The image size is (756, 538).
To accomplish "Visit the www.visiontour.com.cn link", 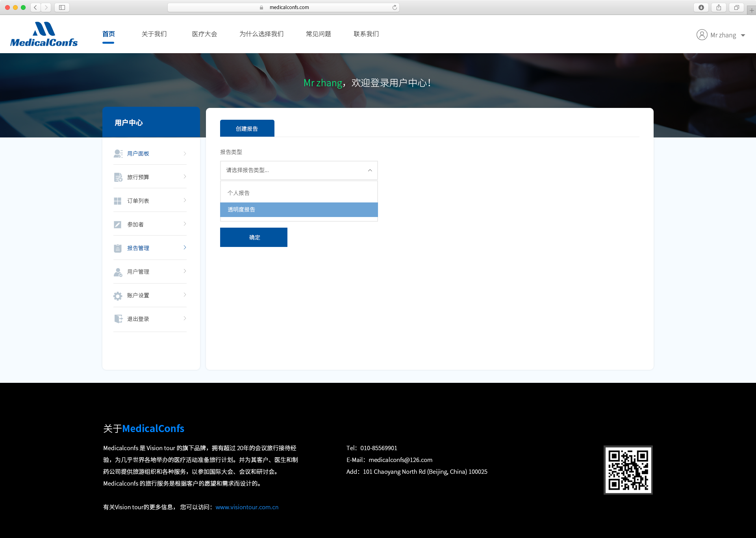I will click(247, 507).
